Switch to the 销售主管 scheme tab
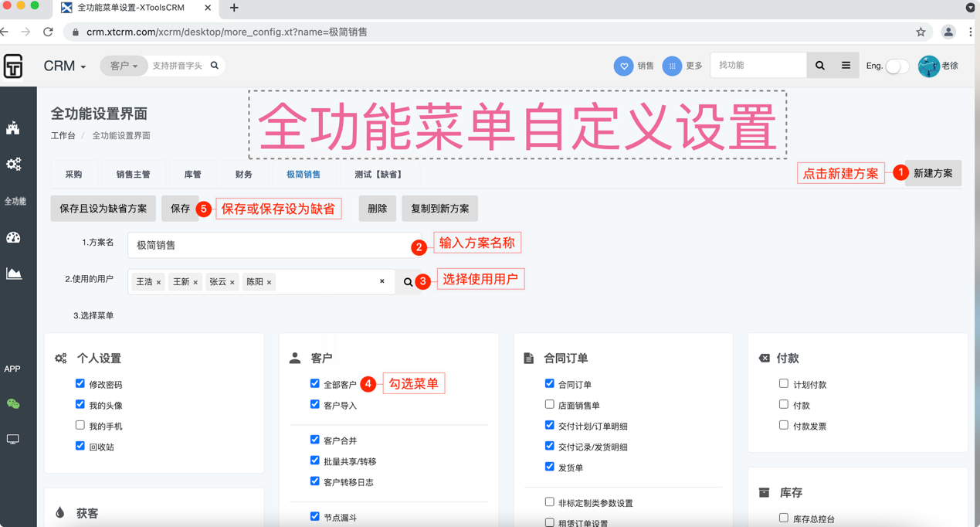The height and width of the screenshot is (527, 980). [133, 175]
